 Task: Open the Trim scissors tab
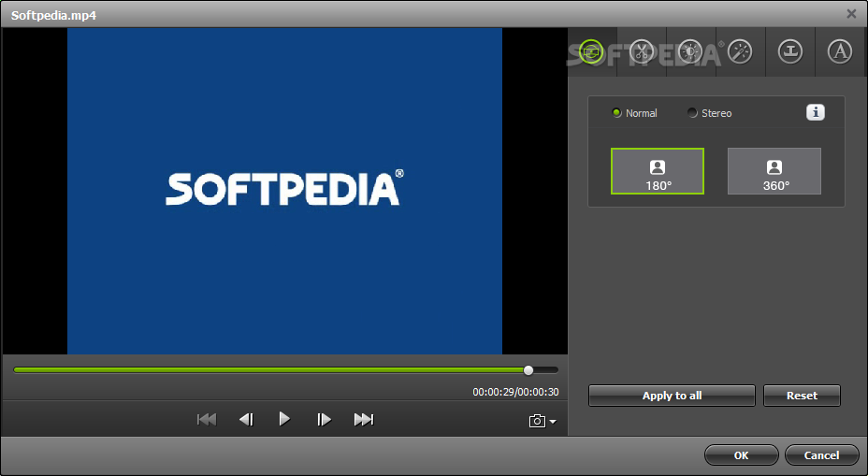click(x=641, y=52)
